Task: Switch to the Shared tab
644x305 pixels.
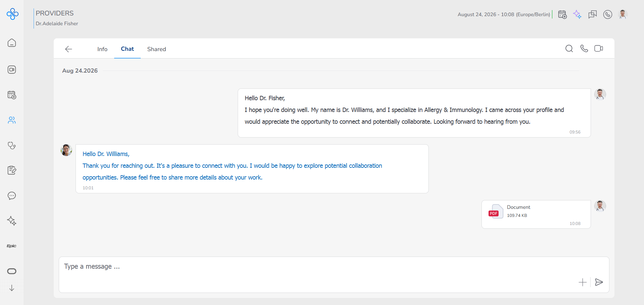Action: 156,49
